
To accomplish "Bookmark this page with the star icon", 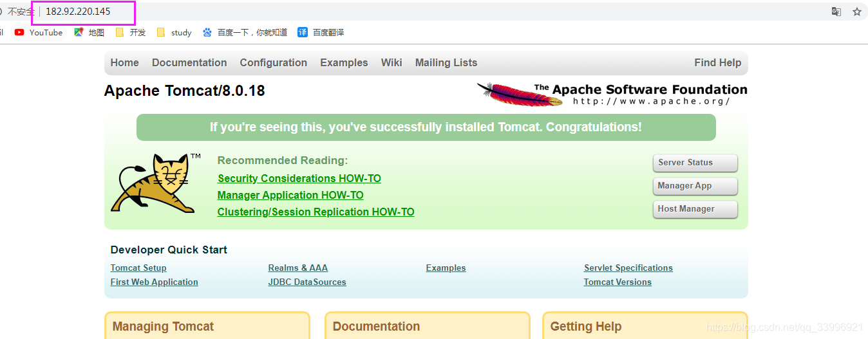I will tap(857, 12).
